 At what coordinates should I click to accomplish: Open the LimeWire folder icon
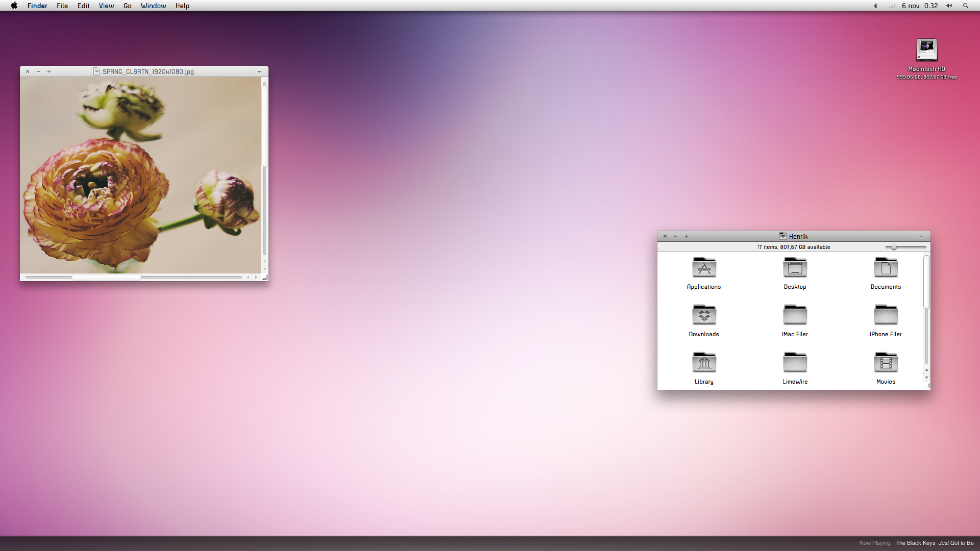tap(795, 363)
